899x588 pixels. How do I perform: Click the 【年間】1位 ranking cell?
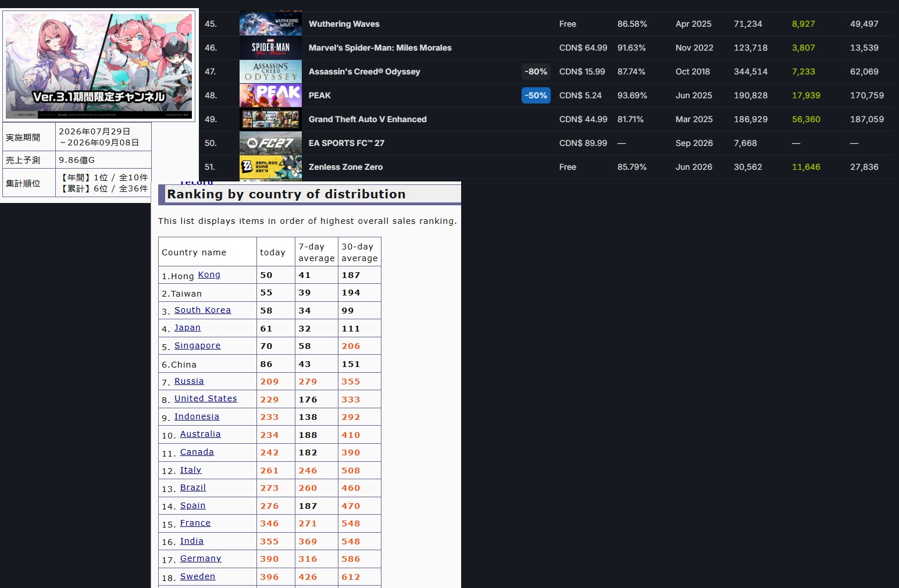point(104,183)
